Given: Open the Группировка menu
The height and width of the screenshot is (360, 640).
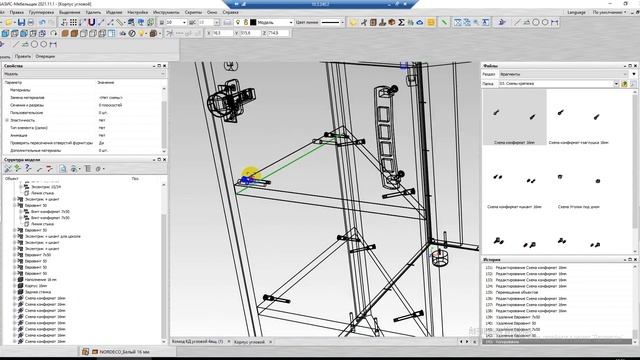Looking at the screenshot, I should click(x=42, y=12).
